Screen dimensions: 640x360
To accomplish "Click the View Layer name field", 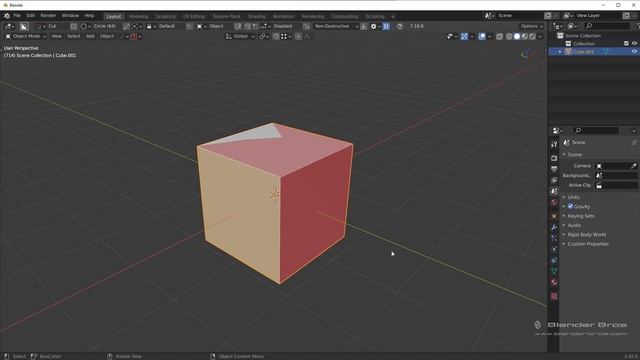I will (598, 16).
